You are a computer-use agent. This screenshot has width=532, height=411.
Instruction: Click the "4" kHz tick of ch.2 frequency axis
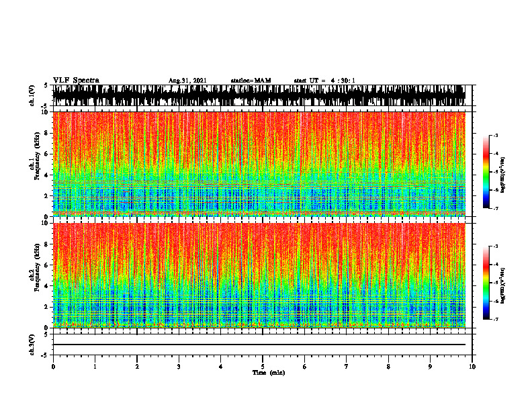48,286
